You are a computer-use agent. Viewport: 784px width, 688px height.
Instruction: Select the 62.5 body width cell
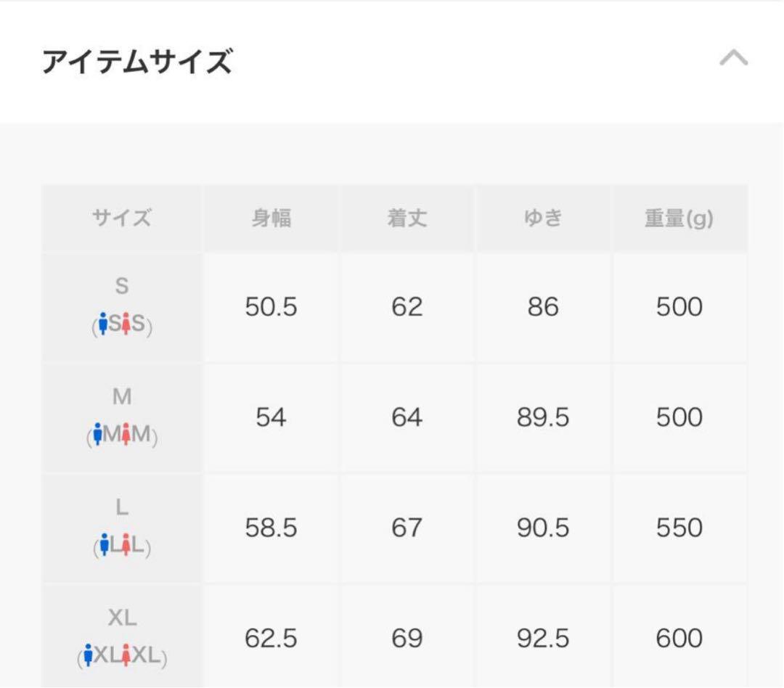[x=271, y=639]
